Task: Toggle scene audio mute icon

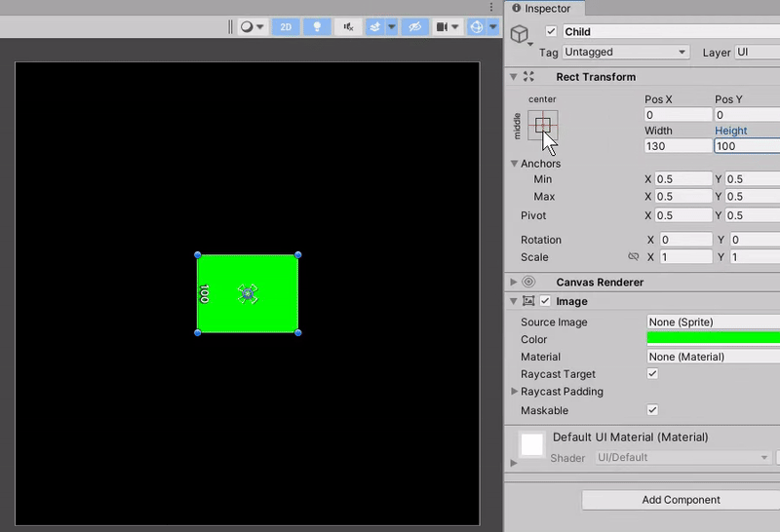Action: click(x=348, y=27)
